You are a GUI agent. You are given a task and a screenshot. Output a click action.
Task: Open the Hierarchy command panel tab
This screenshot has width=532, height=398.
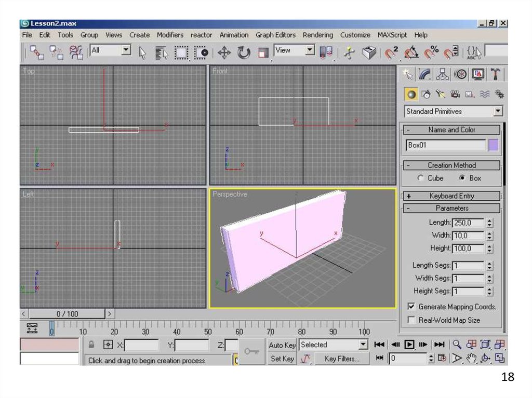443,75
